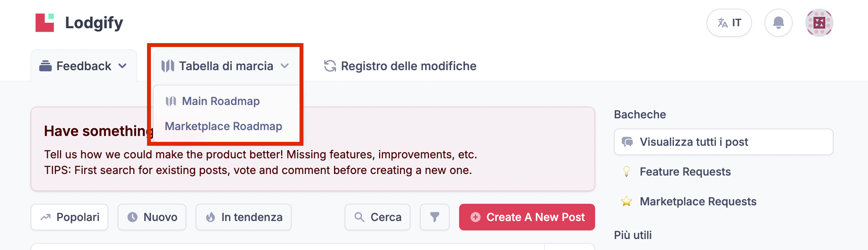
Task: Click the Marketplace Requests star icon
Action: 626,201
